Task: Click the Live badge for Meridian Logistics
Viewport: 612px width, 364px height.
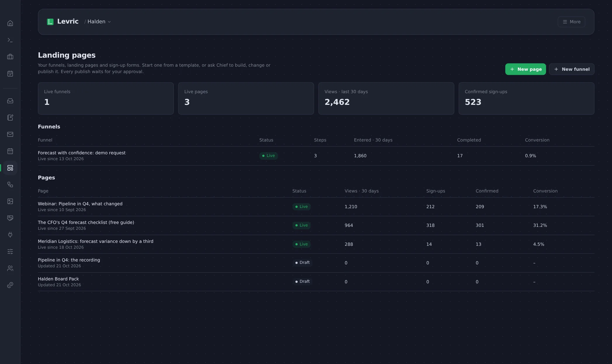Action: 301,244
